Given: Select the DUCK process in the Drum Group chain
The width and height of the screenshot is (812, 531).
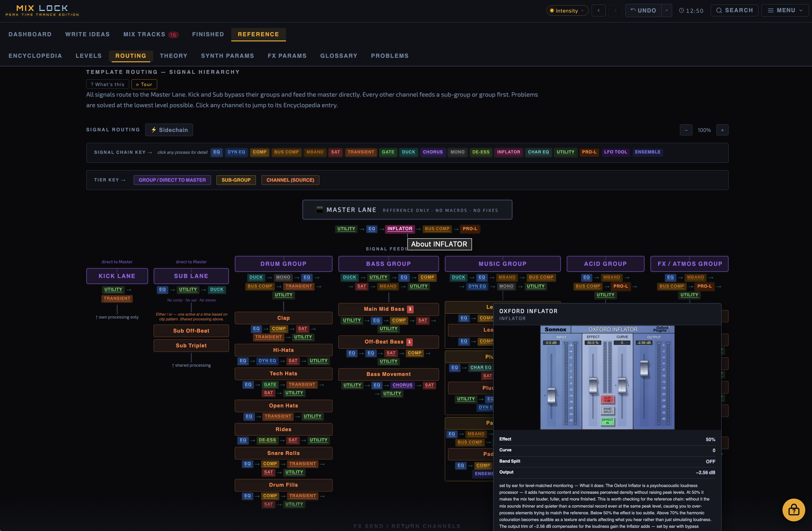Looking at the screenshot, I should coord(256,277).
